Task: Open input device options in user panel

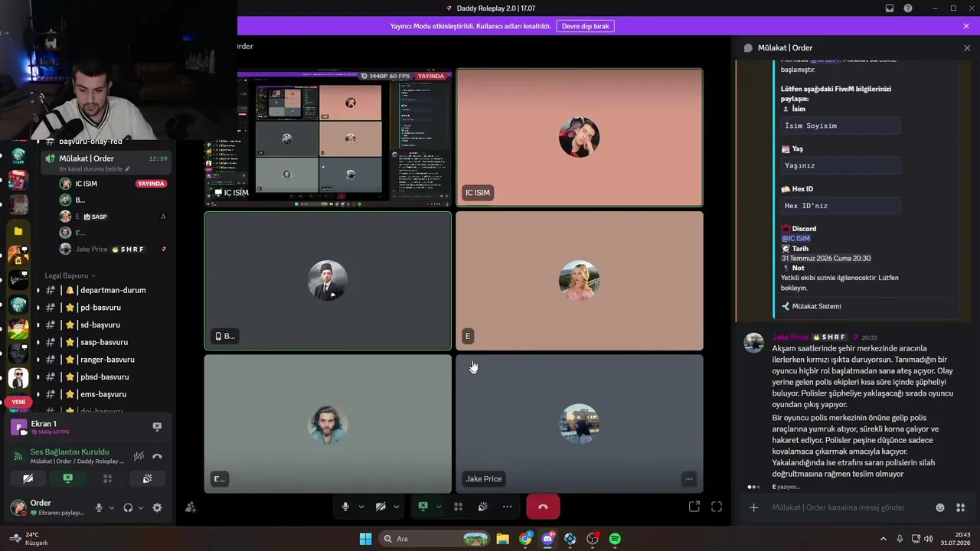Action: point(112,507)
